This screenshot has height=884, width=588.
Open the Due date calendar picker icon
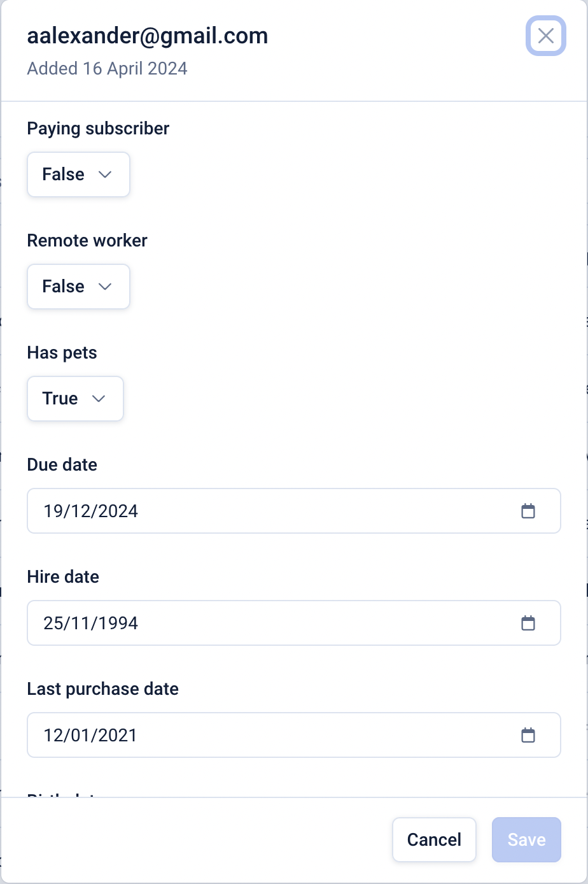point(528,511)
